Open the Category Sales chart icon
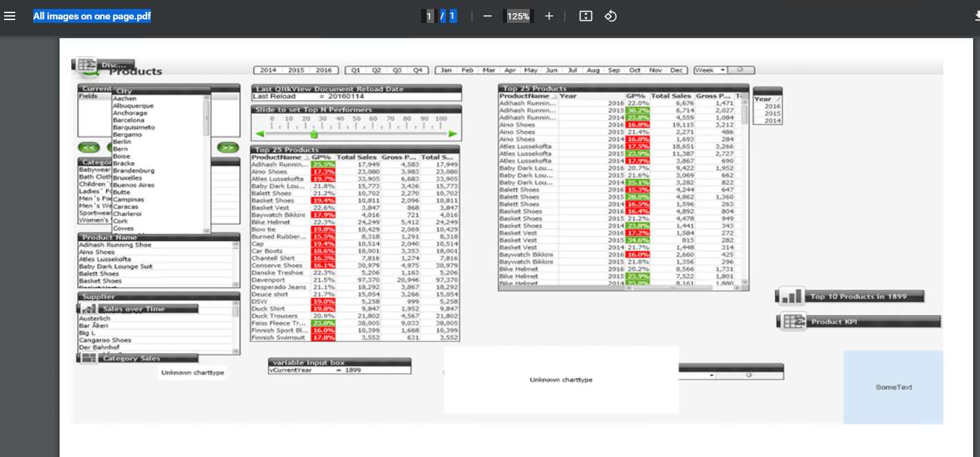Viewport: 980px width, 457px height. pyautogui.click(x=91, y=358)
